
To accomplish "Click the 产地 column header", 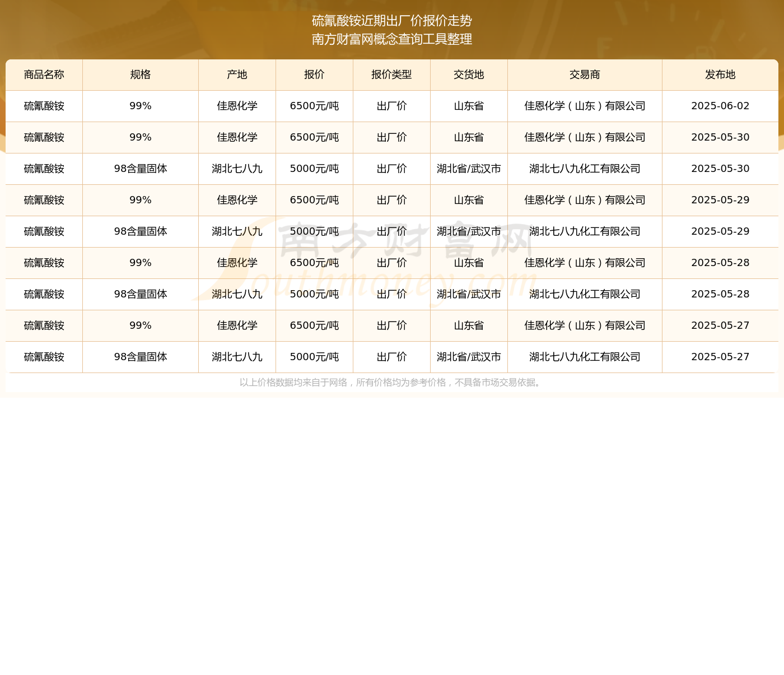I will pyautogui.click(x=237, y=75).
